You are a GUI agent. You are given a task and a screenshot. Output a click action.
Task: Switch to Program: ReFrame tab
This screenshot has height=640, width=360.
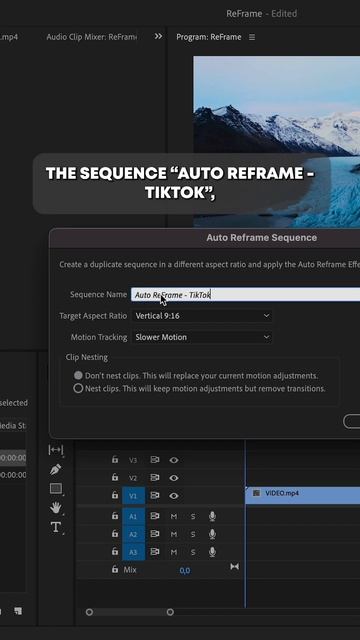point(209,37)
